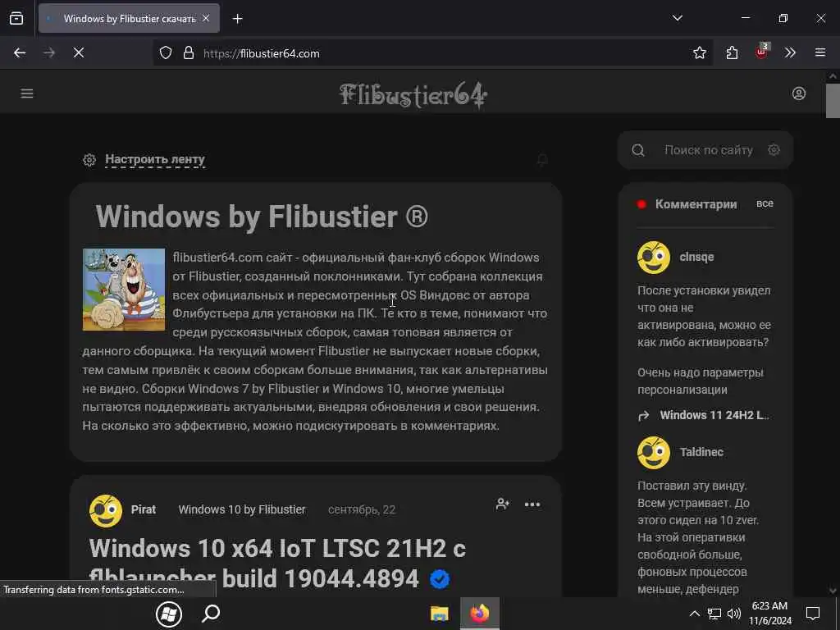
Task: Click Windows by Flibustier ® heading
Action: click(x=262, y=217)
